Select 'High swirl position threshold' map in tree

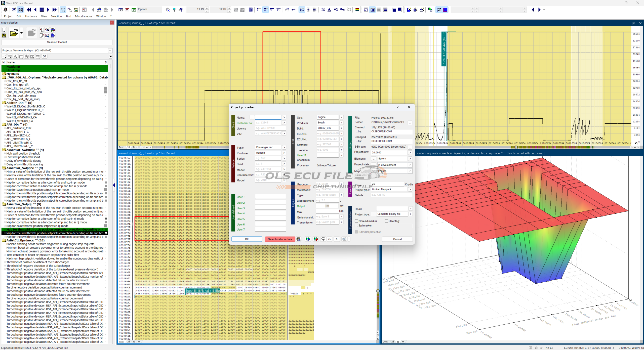pyautogui.click(x=23, y=153)
